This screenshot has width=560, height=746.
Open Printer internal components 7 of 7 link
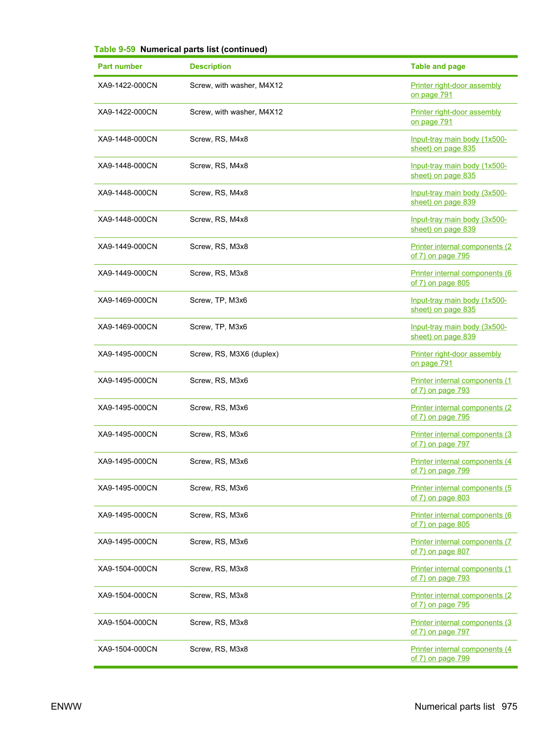[x=461, y=547]
